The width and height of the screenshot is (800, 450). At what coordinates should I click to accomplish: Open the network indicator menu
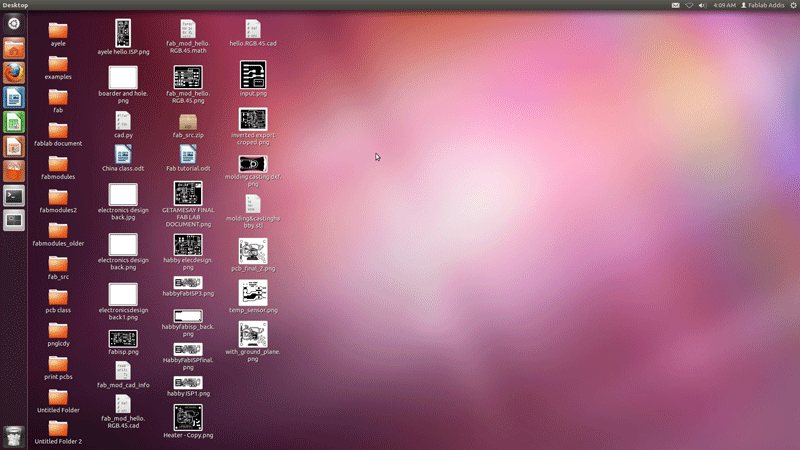pos(689,5)
